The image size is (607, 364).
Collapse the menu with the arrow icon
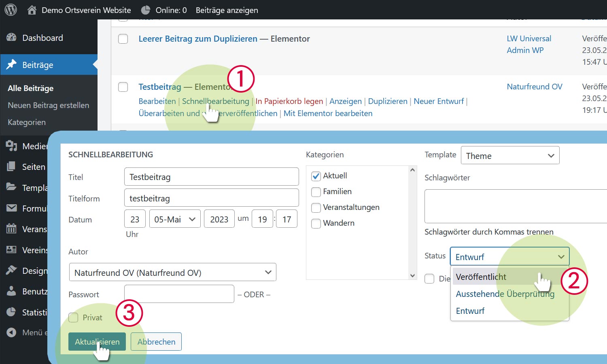(11, 332)
